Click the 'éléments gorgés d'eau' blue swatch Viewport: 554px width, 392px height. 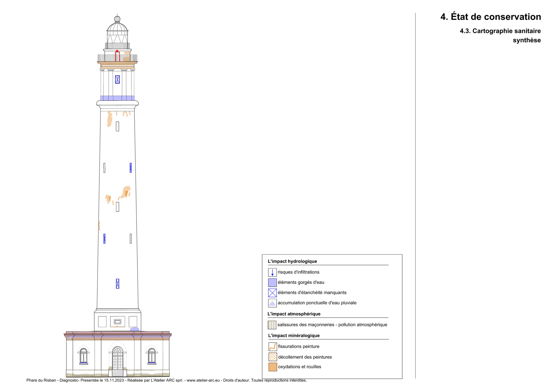[x=272, y=282]
